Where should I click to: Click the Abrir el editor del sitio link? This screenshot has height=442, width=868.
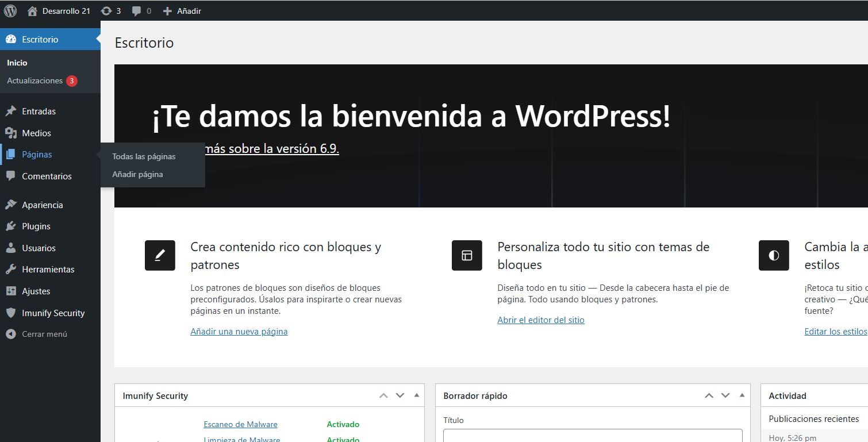coord(540,320)
